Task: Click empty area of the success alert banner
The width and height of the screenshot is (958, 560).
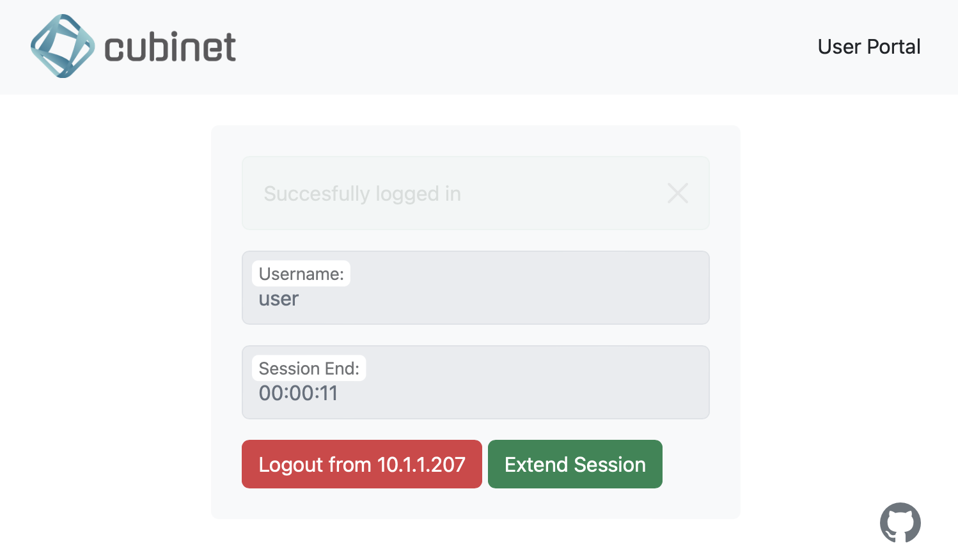Action: pos(563,193)
